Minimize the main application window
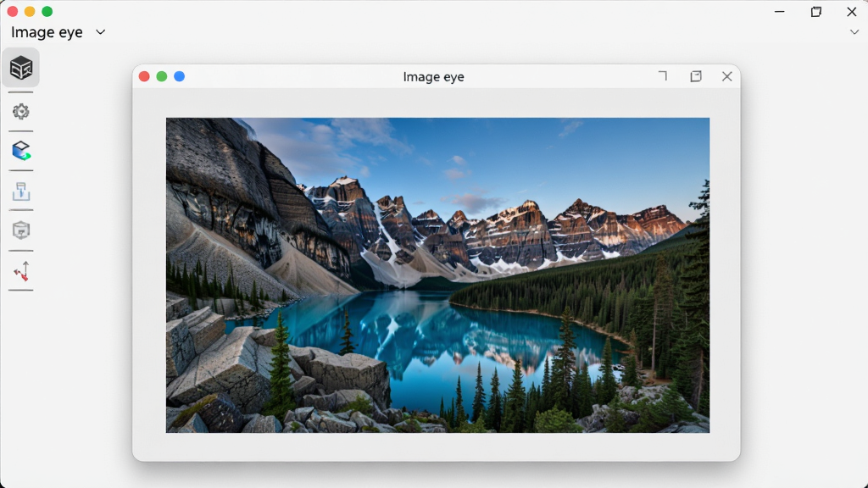868x488 pixels. coord(780,11)
